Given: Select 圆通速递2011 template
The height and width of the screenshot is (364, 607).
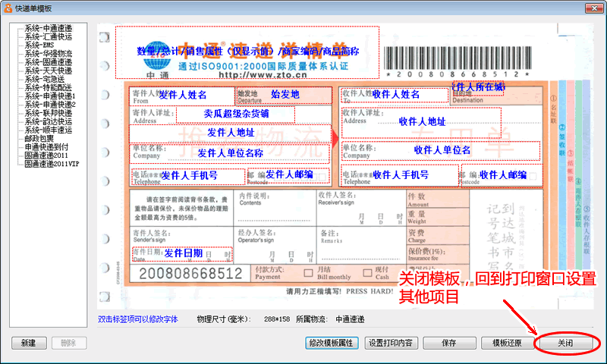Looking at the screenshot, I should pyautogui.click(x=46, y=155).
